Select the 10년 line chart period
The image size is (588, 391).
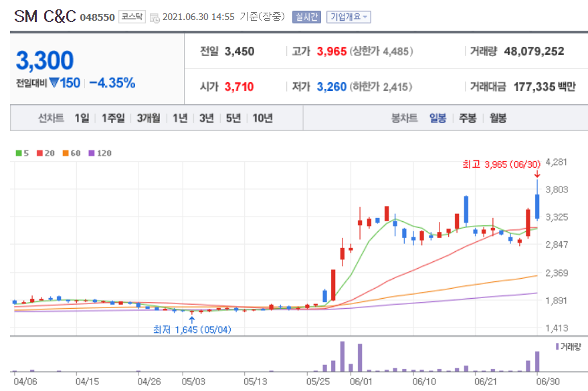262,118
